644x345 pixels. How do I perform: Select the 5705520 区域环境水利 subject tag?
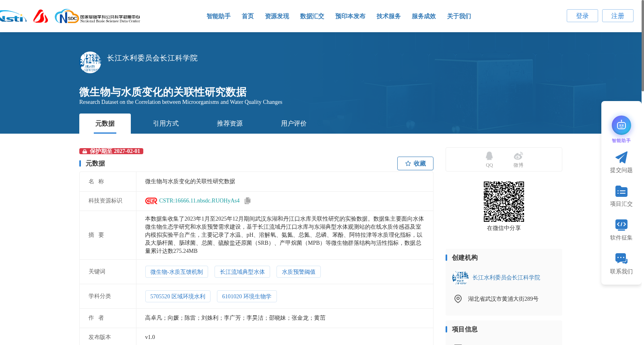(x=178, y=296)
